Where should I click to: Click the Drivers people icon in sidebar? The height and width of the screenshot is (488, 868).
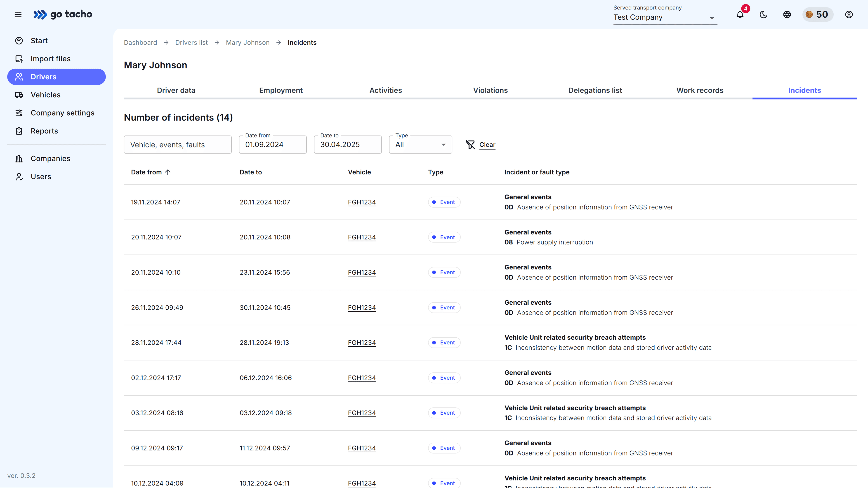click(19, 77)
